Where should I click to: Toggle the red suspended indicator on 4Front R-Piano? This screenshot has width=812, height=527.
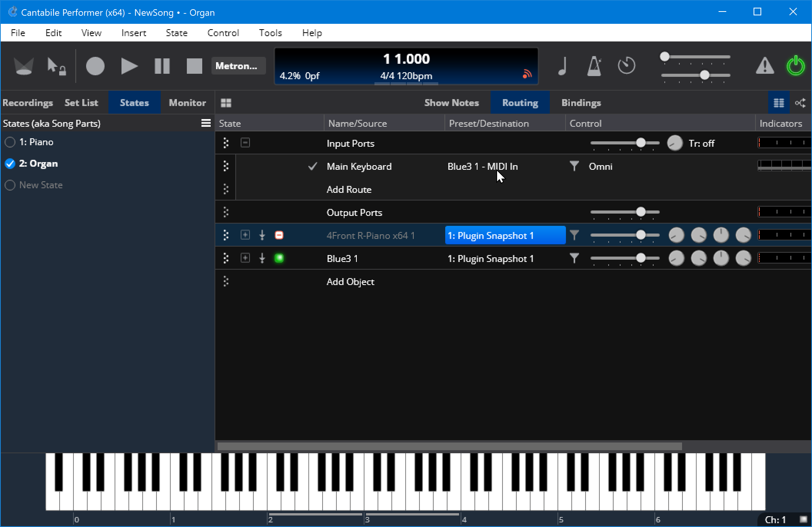click(x=279, y=235)
